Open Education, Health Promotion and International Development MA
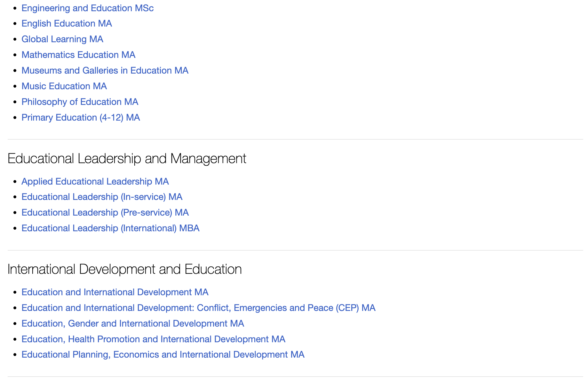The height and width of the screenshot is (380, 588). pyautogui.click(x=153, y=339)
